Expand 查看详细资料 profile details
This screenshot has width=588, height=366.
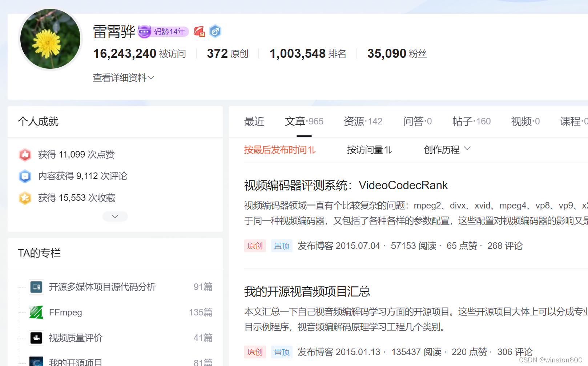pyautogui.click(x=124, y=77)
